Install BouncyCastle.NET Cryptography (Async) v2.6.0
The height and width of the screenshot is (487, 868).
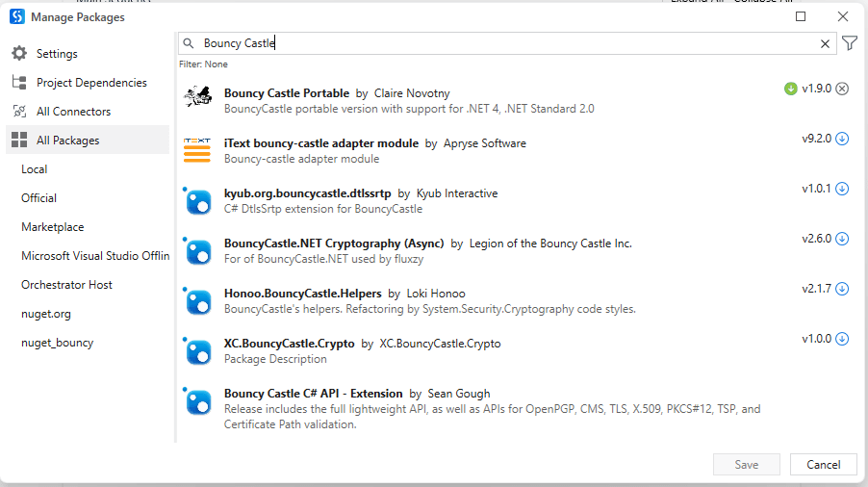[x=842, y=239]
